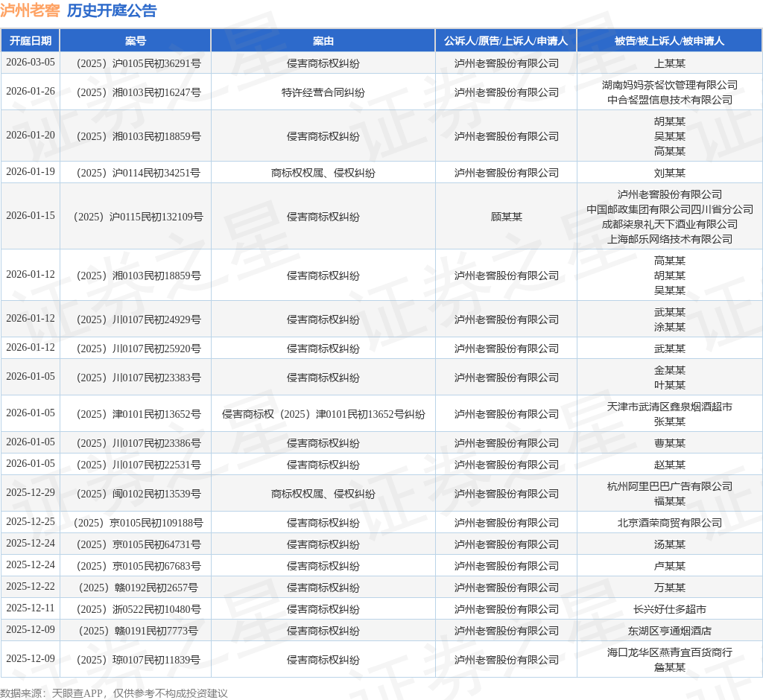Select the 泸州老窖 title text
The height and width of the screenshot is (700, 763).
[x=30, y=10]
